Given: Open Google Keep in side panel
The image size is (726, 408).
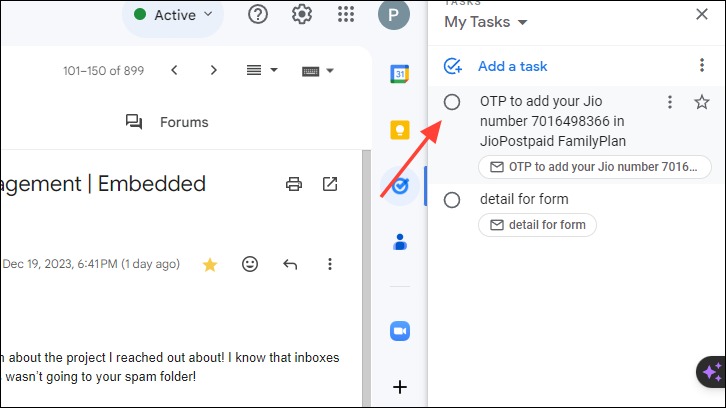Looking at the screenshot, I should pos(400,130).
